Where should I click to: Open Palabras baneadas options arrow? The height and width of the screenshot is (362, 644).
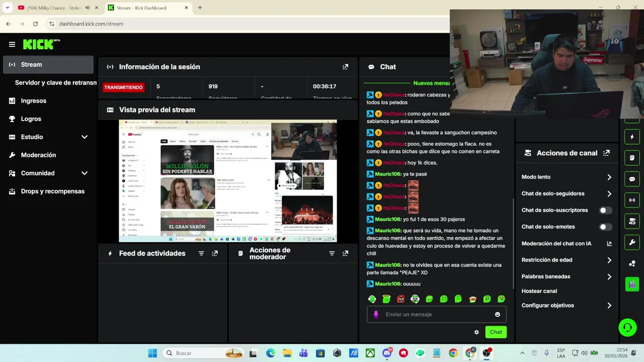(609, 277)
